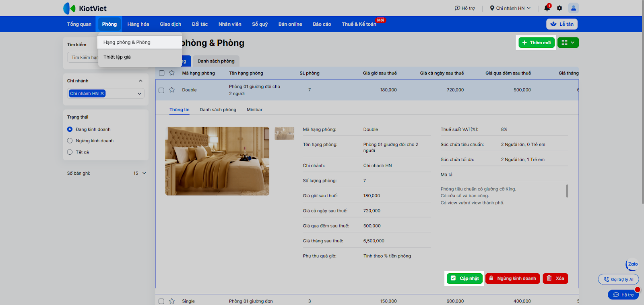Open the settings gear icon
This screenshot has height=305, width=644.
tap(559, 8)
